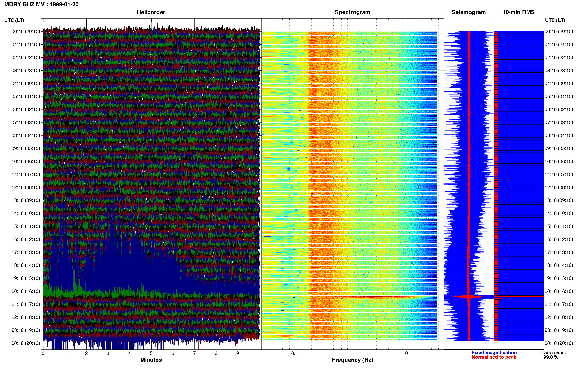Select the 'Helicorder' panel heading

click(x=151, y=12)
